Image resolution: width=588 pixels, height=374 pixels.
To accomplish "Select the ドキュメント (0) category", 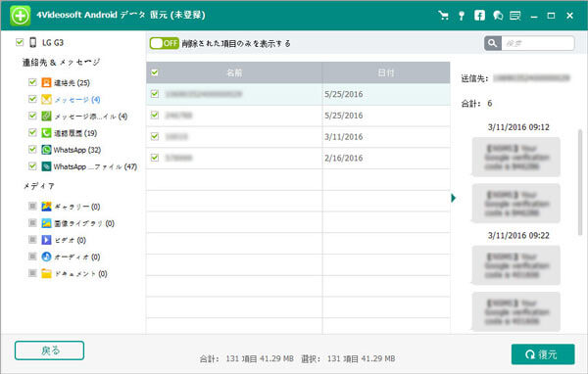I will point(80,274).
